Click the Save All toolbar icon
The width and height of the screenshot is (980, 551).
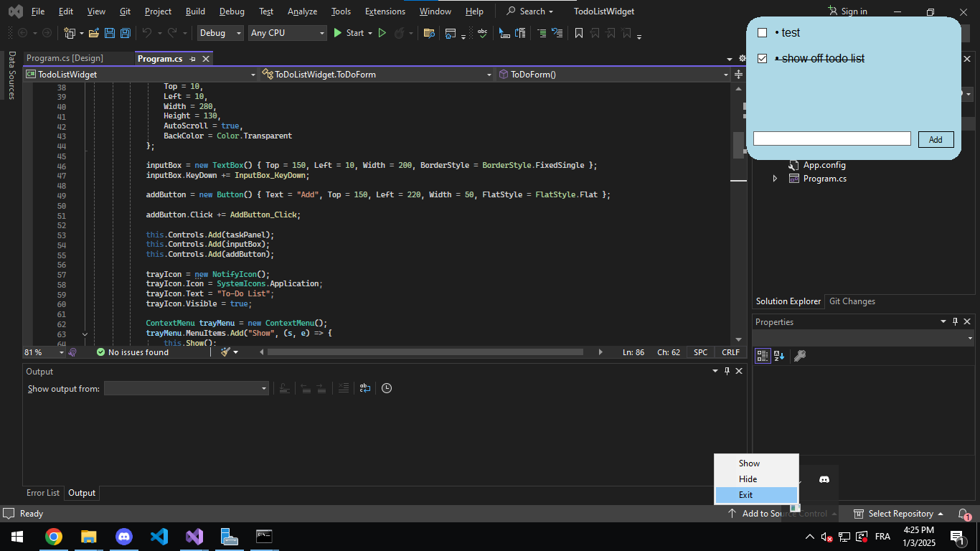pyautogui.click(x=125, y=33)
